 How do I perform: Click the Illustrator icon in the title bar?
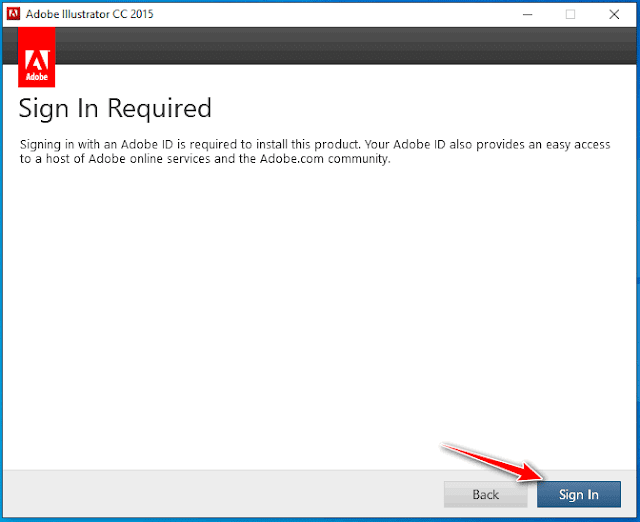(13, 14)
